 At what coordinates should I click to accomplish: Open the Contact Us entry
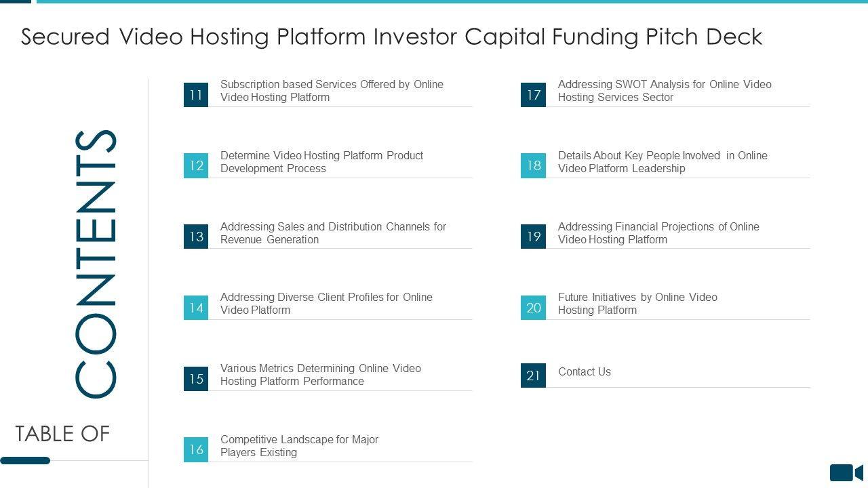pyautogui.click(x=584, y=372)
